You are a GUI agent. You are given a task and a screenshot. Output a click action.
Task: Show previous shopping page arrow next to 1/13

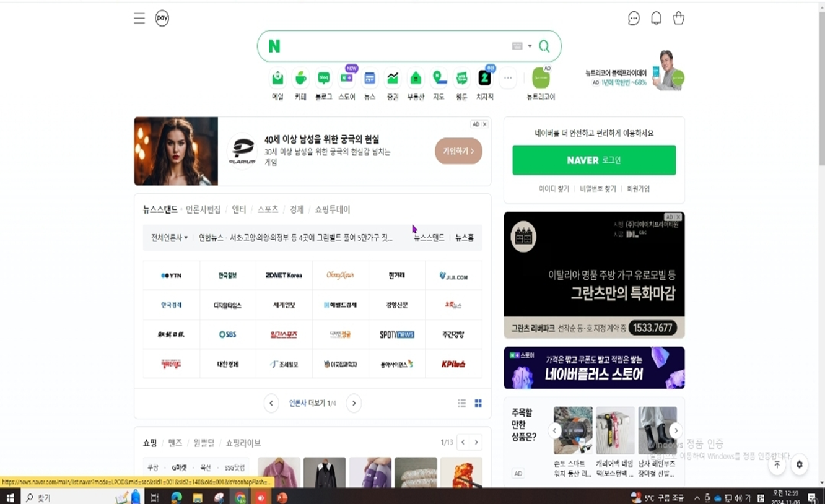tap(463, 443)
